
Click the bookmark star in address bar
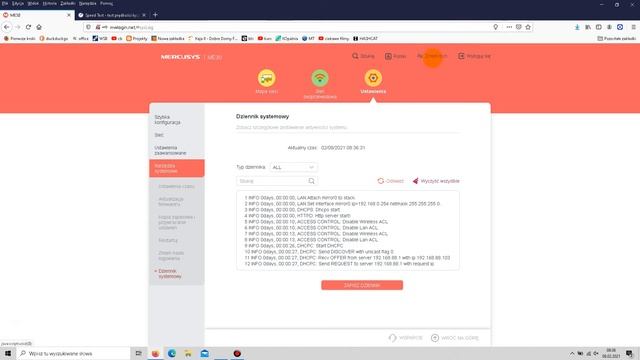(528, 27)
